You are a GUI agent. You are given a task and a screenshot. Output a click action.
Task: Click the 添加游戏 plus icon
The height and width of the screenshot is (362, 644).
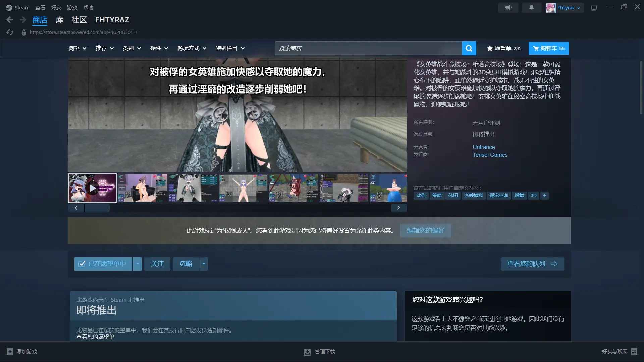point(10,352)
